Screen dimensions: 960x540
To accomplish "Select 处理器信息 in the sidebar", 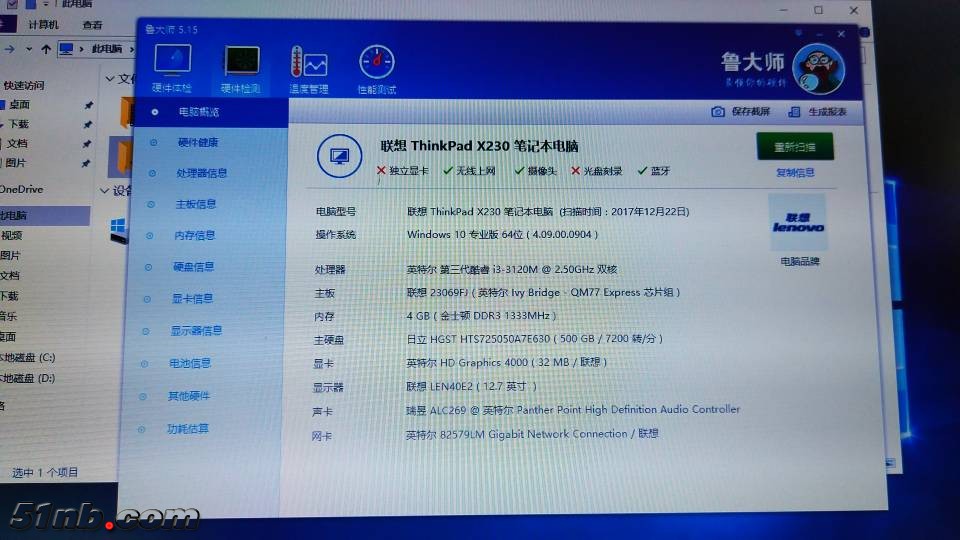I will (x=201, y=173).
